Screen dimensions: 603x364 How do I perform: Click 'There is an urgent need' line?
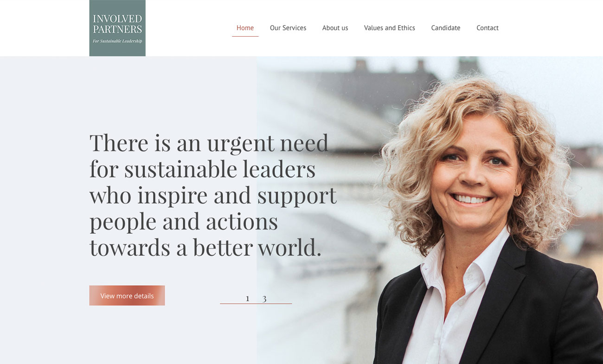click(x=209, y=142)
